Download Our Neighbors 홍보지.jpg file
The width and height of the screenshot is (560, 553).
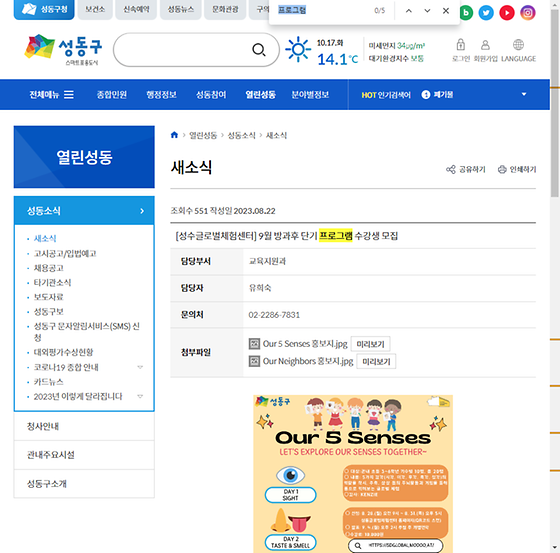(x=308, y=361)
